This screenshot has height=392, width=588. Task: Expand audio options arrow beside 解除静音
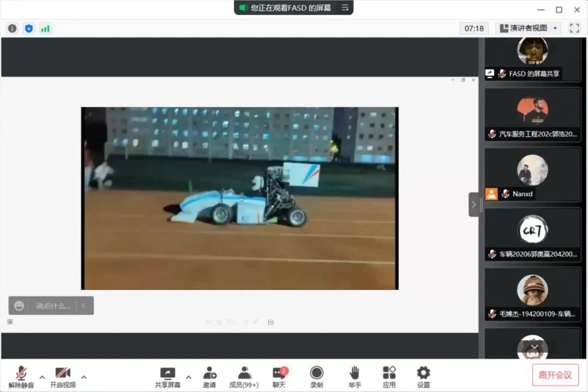(x=42, y=377)
